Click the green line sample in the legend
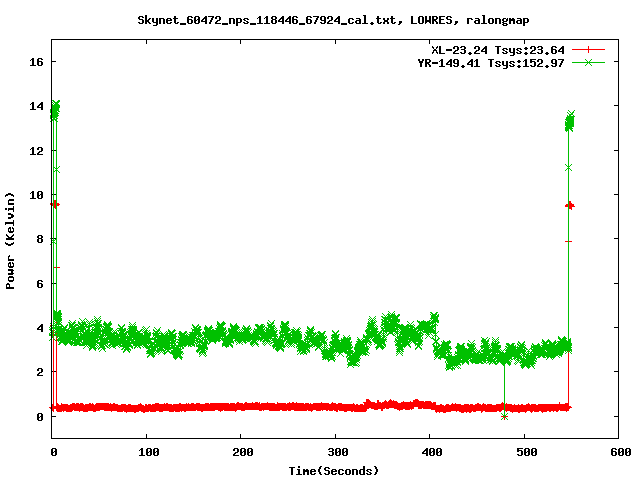Image resolution: width=640 pixels, height=480 pixels. (x=588, y=62)
